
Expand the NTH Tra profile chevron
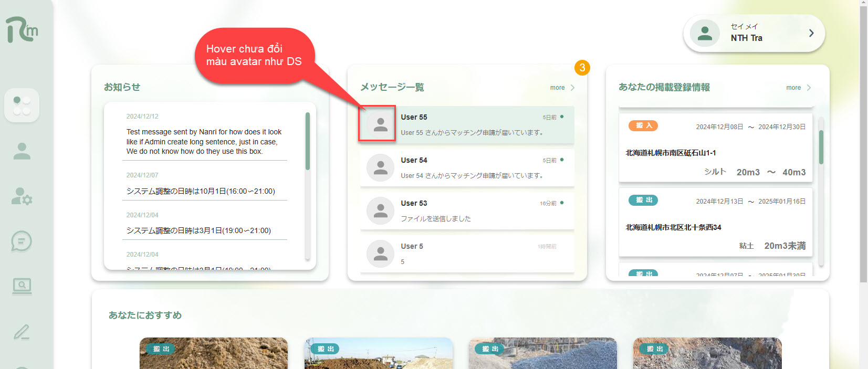point(811,33)
